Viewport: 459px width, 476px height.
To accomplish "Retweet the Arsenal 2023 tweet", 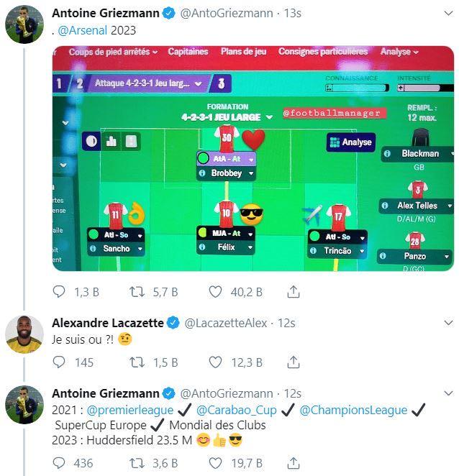I will coord(137,292).
